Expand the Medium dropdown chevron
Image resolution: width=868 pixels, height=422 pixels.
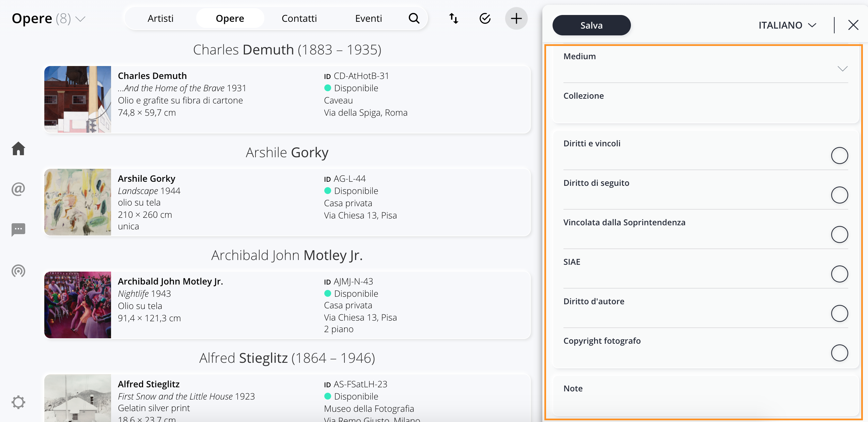(x=842, y=69)
